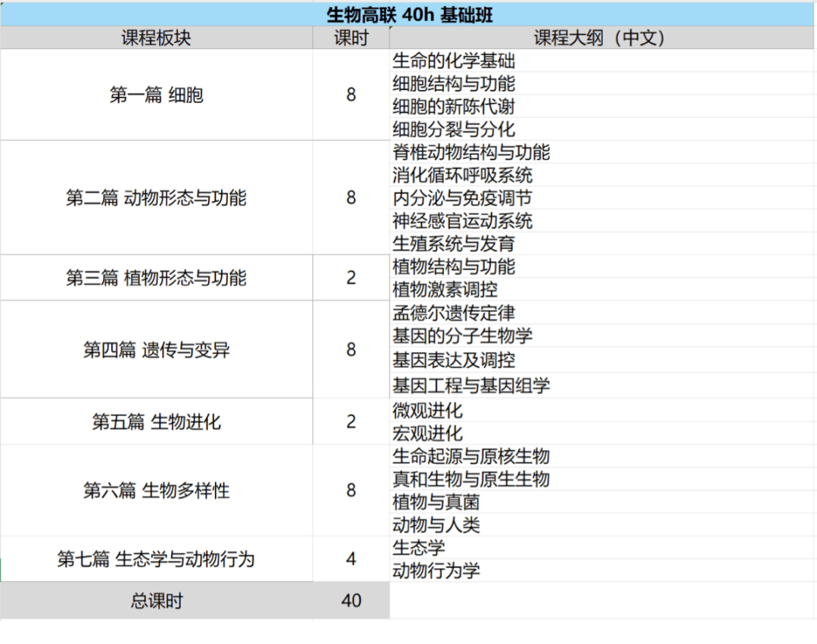Image resolution: width=817 pixels, height=644 pixels.
Task: Click the cell 细胞分裂与分化
Action: click(x=601, y=129)
